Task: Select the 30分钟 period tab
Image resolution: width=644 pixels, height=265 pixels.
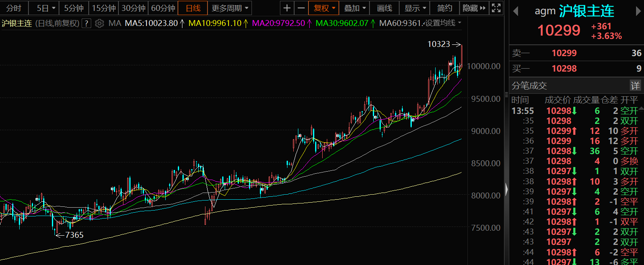Action: click(133, 8)
